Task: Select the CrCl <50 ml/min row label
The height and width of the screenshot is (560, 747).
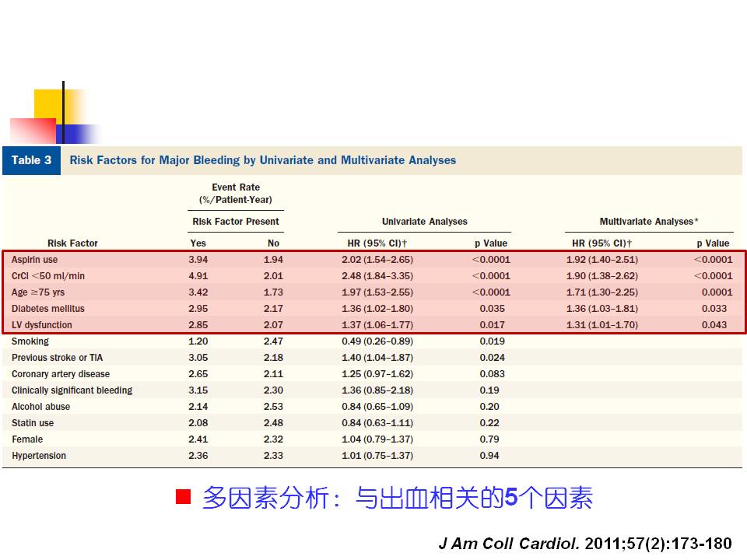Action: coord(48,276)
